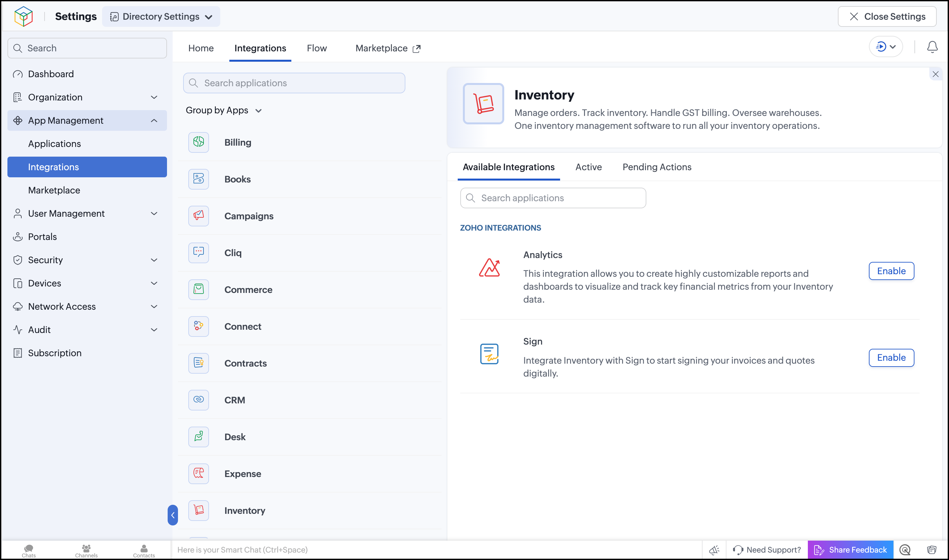Viewport: 949px width, 560px height.
Task: Click the sidebar Search field
Action: pyautogui.click(x=87, y=48)
